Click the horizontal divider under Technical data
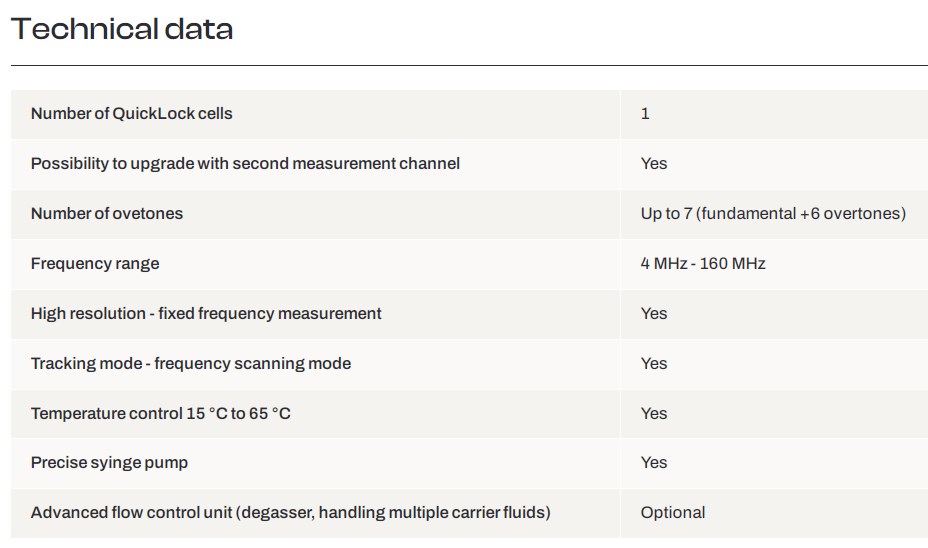The height and width of the screenshot is (548, 928). point(469,65)
